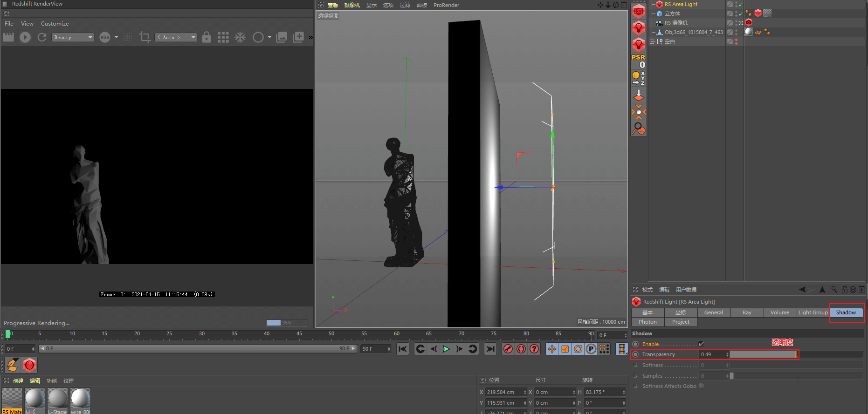Image resolution: width=868 pixels, height=414 pixels.
Task: Click the green play forward button
Action: (446, 349)
